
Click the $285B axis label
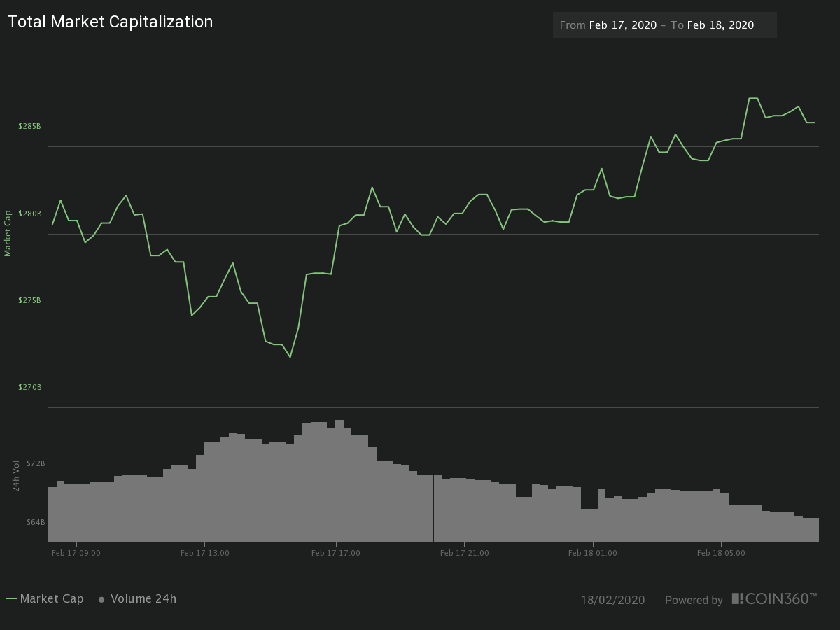point(29,126)
